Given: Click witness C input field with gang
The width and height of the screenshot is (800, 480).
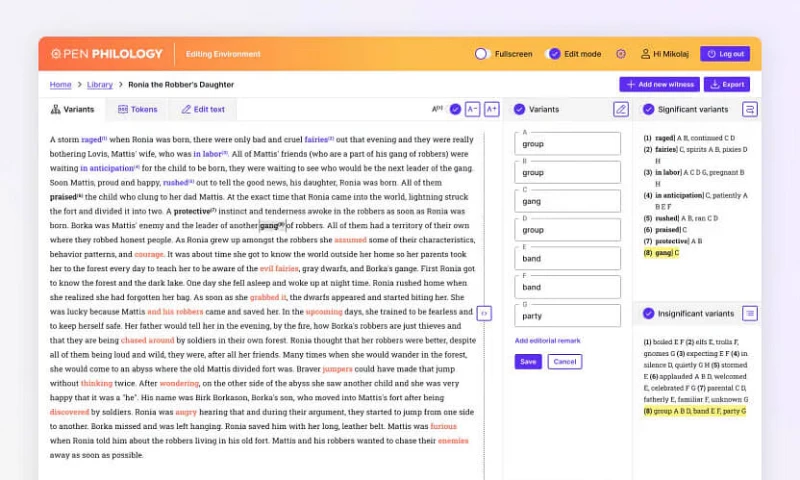Looking at the screenshot, I should pos(567,201).
